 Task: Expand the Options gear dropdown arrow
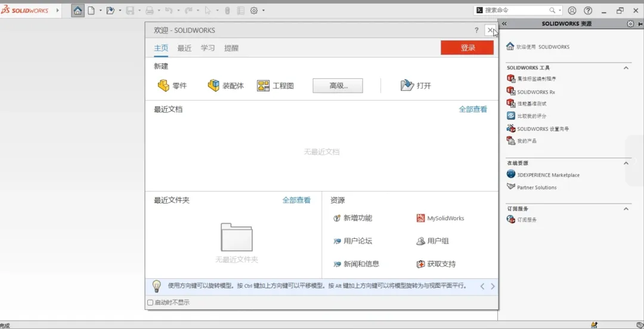[264, 11]
